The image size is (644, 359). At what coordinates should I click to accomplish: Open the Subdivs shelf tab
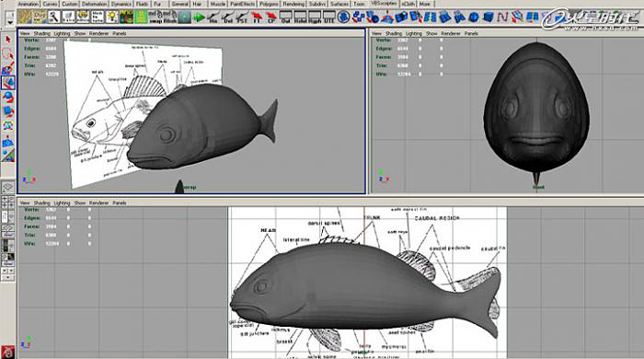tap(317, 4)
